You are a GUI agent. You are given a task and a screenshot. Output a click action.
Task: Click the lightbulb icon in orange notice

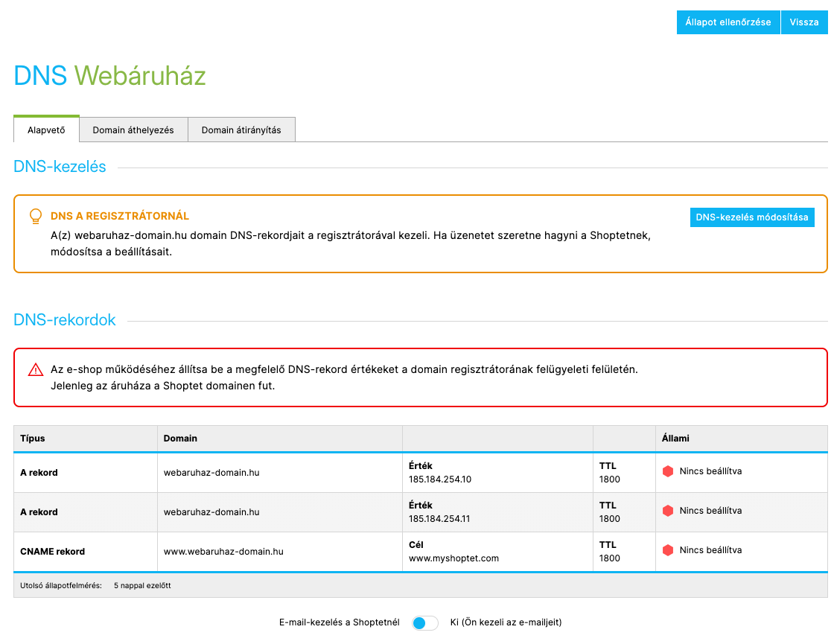(36, 216)
